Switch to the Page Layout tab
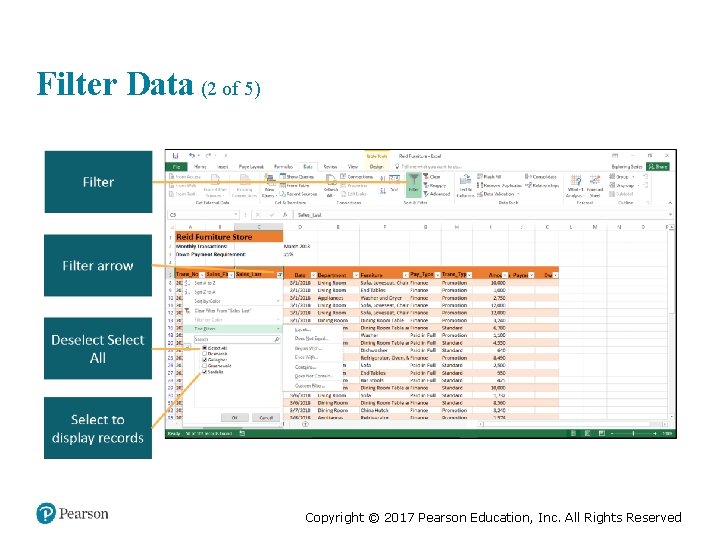This screenshot has height=540, width=720. 251,167
